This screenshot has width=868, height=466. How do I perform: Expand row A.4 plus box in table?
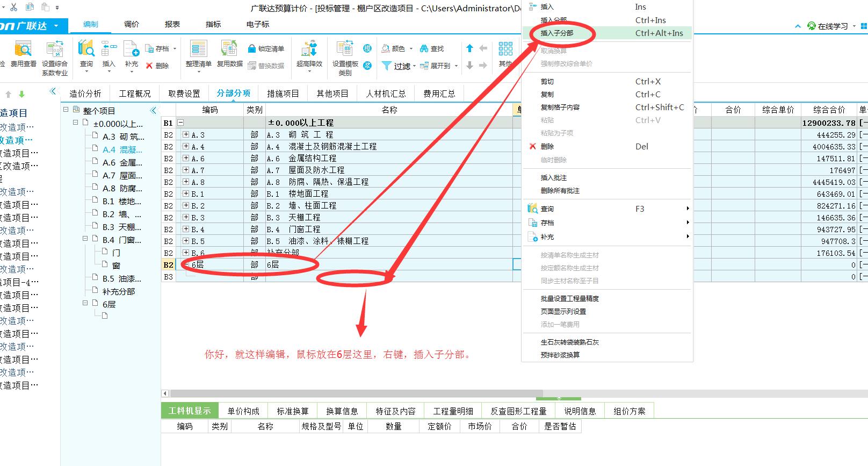[186, 146]
